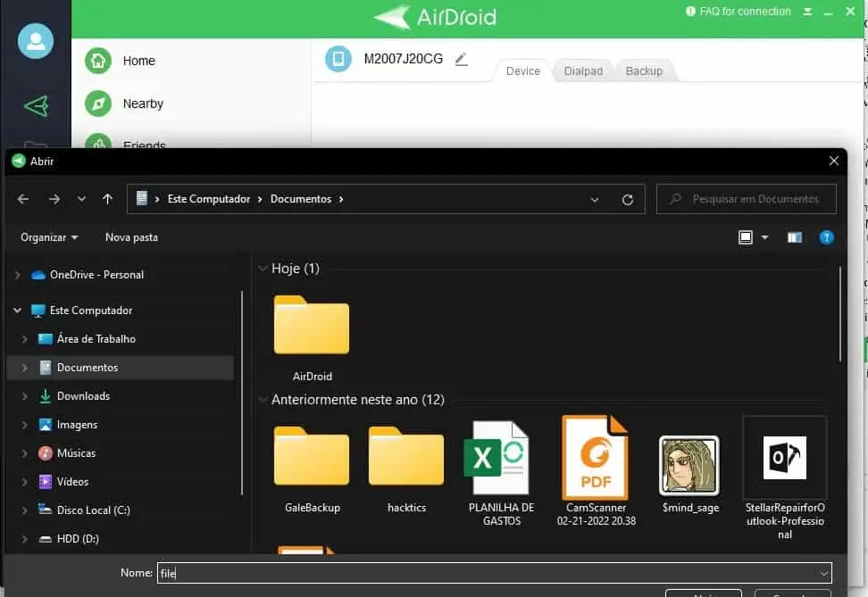Expand HDD (D:) tree node
The width and height of the screenshot is (868, 597).
[x=24, y=538]
